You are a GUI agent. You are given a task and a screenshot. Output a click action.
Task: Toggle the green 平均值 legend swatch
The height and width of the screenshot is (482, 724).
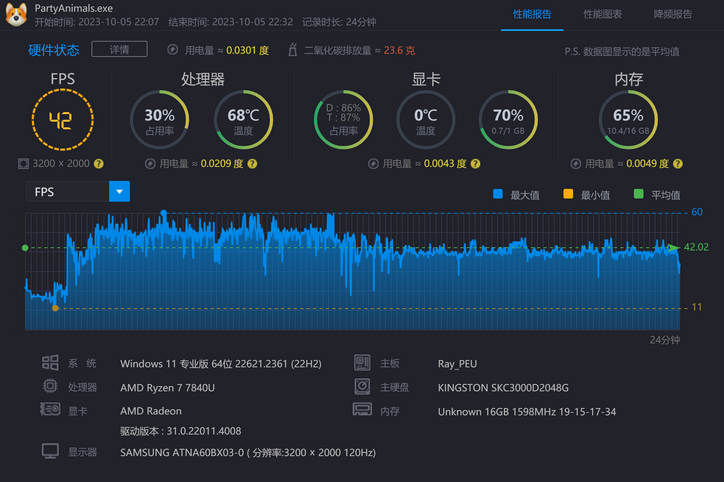click(639, 194)
